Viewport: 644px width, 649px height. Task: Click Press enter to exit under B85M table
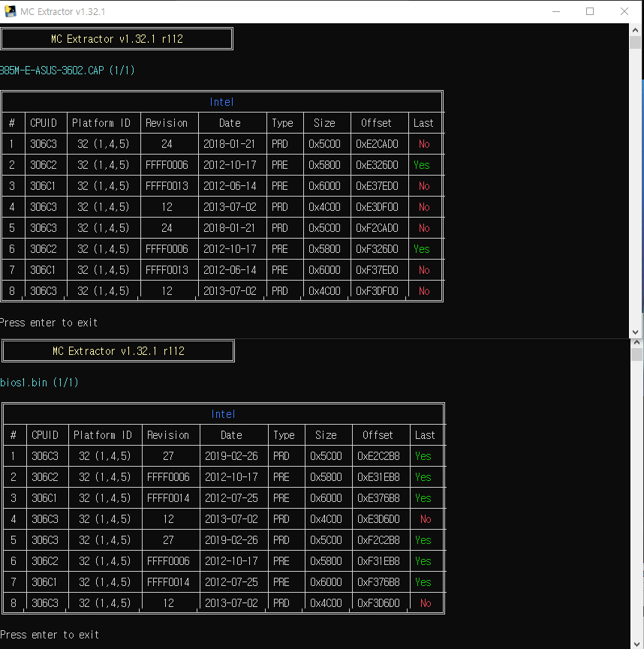(49, 323)
